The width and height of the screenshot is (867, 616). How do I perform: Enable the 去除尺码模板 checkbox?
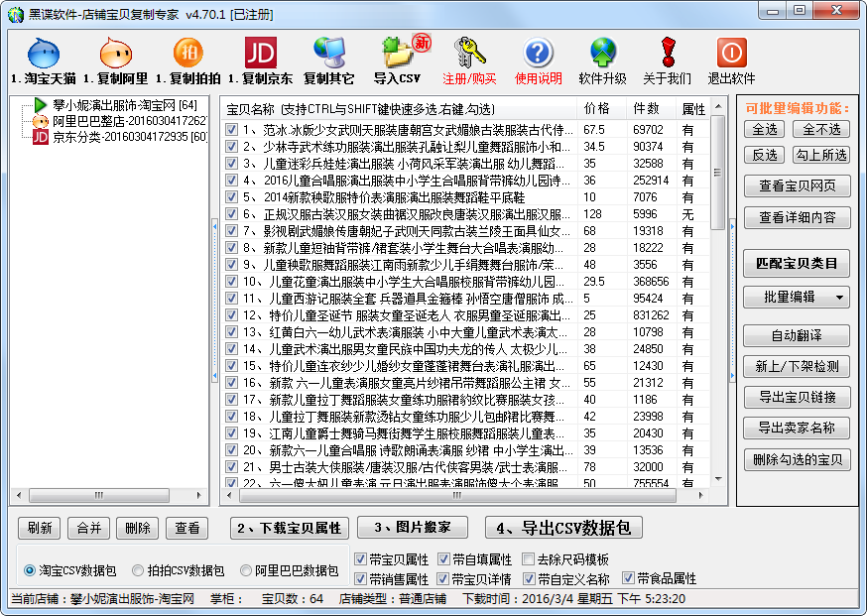(528, 559)
